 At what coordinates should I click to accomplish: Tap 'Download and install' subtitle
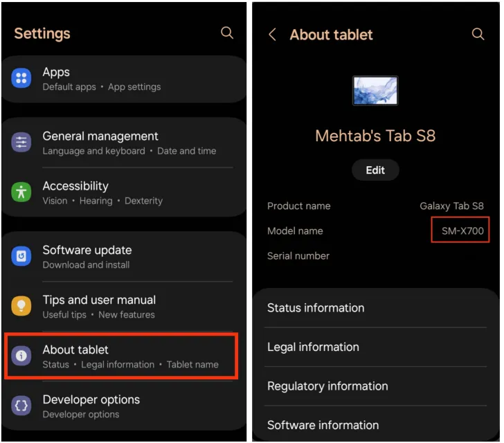[86, 265]
